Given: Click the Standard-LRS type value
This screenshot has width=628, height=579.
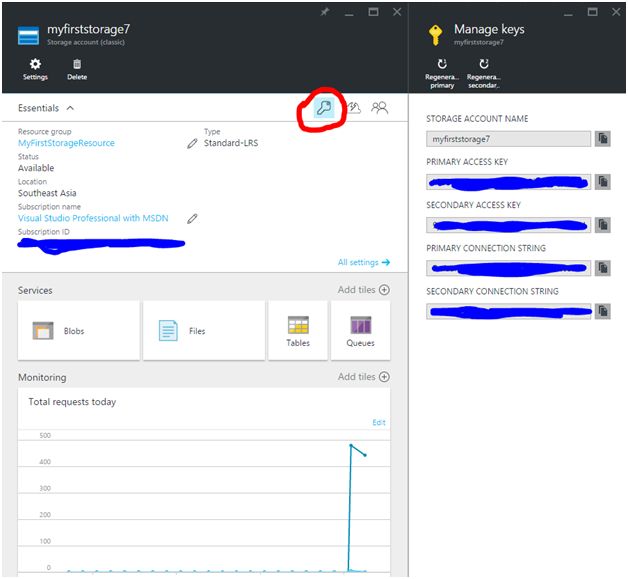Looking at the screenshot, I should (231, 143).
